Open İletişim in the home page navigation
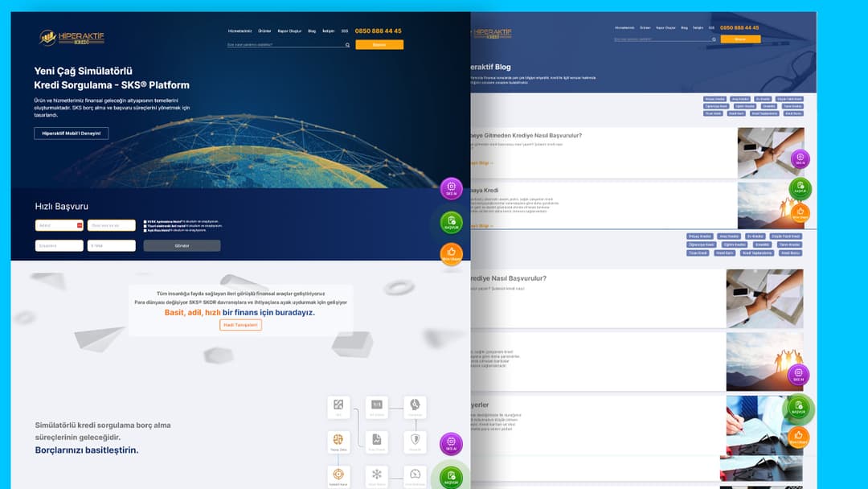This screenshot has width=868, height=489. pos(328,31)
